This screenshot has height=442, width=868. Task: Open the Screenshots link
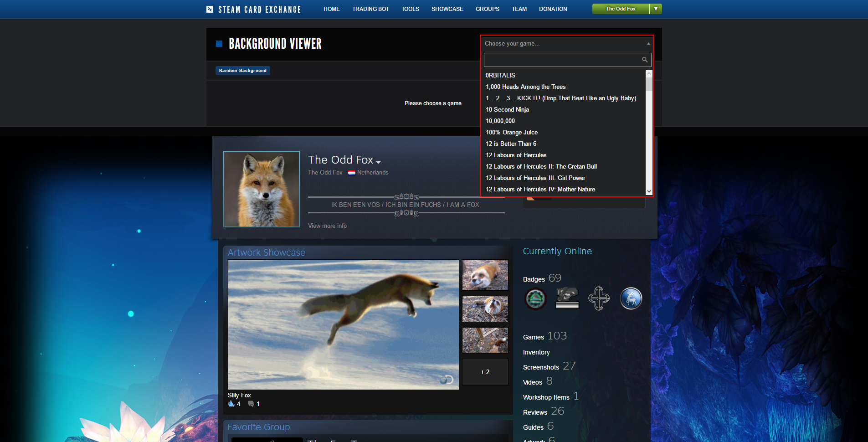pyautogui.click(x=541, y=367)
